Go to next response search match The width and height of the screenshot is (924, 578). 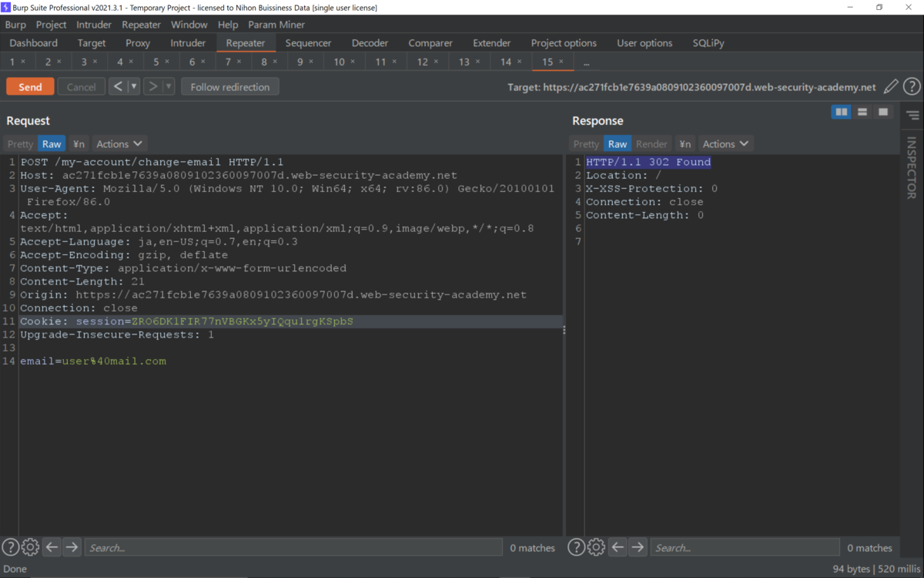[x=638, y=547]
